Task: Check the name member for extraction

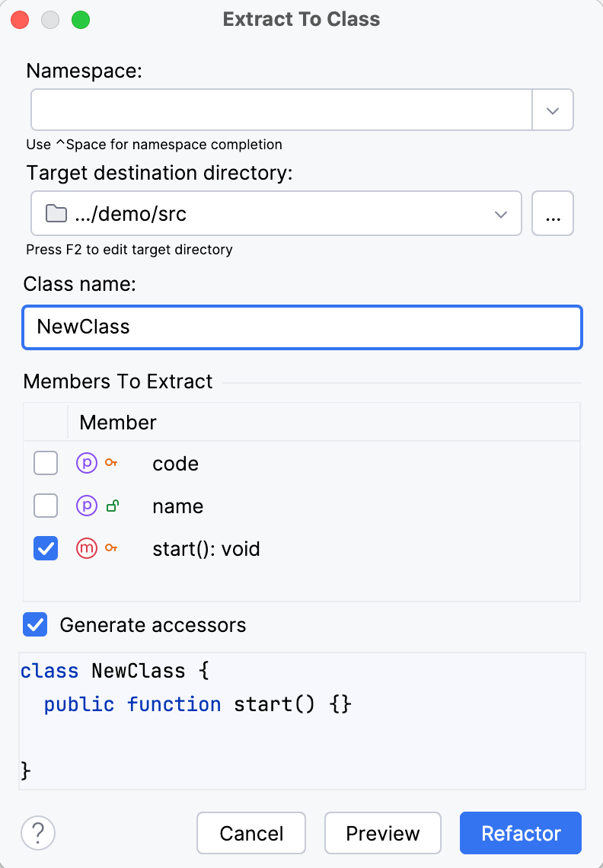Action: pyautogui.click(x=45, y=506)
